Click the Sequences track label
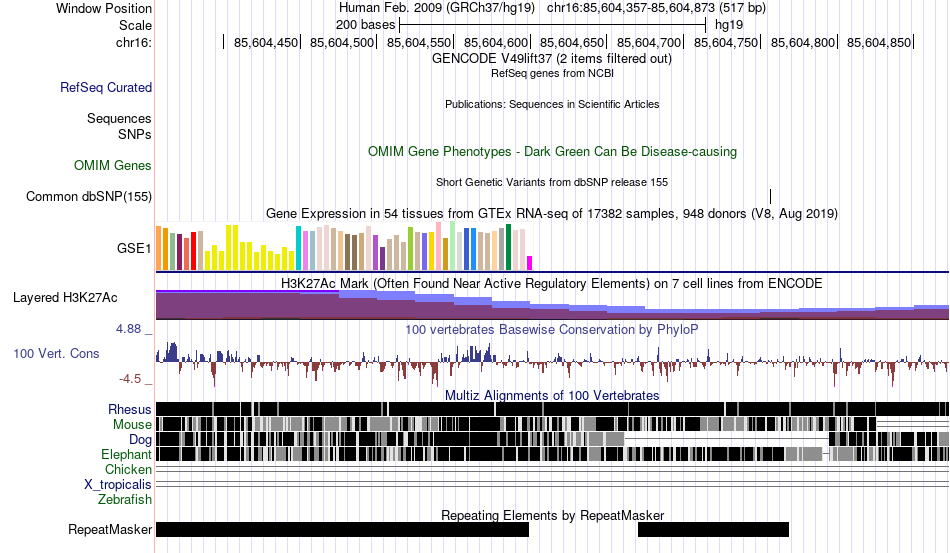 [x=119, y=118]
